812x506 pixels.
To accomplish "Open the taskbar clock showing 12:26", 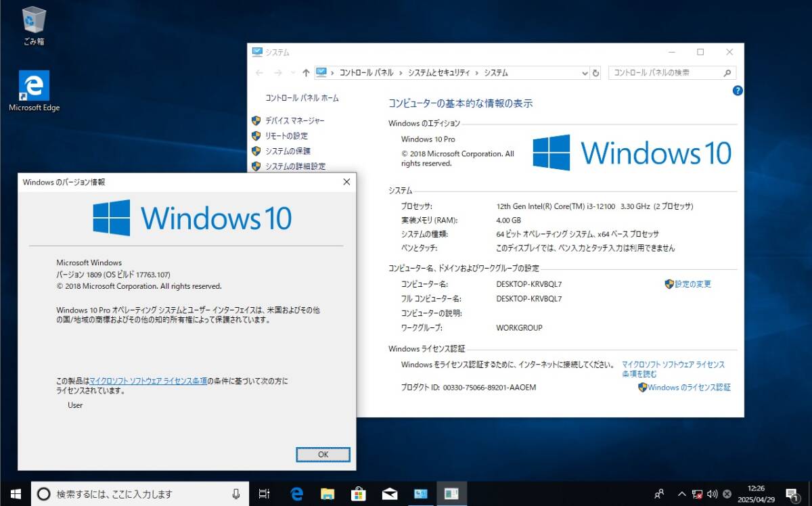I will 757,494.
